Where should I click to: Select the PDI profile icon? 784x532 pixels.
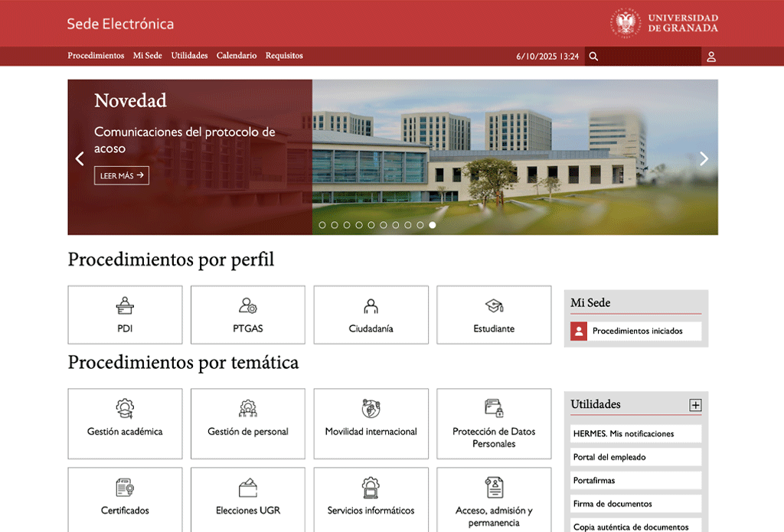coord(124,305)
